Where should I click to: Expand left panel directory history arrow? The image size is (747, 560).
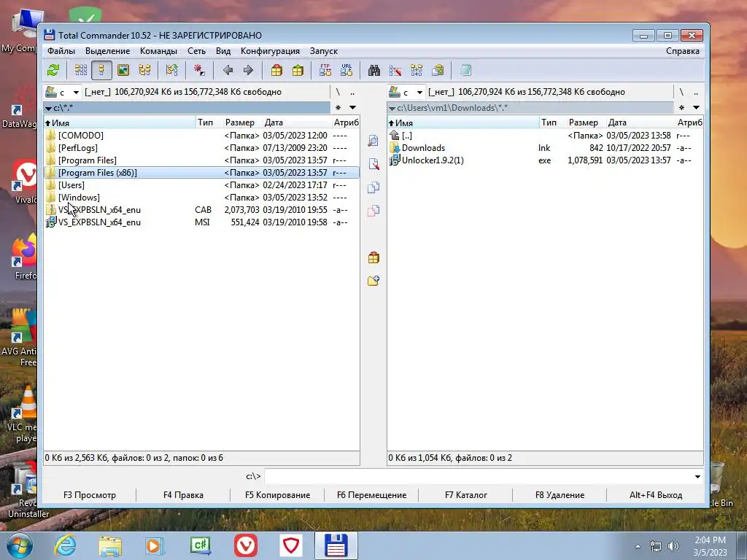click(352, 108)
